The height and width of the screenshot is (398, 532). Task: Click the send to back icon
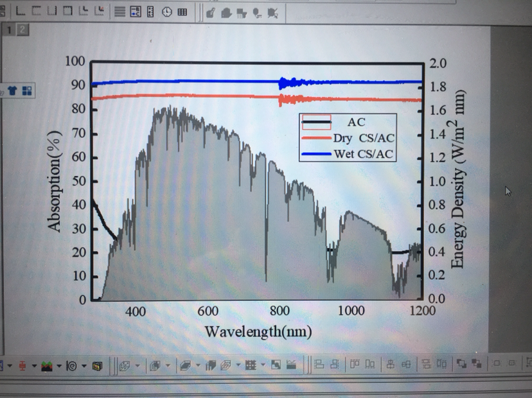click(477, 363)
